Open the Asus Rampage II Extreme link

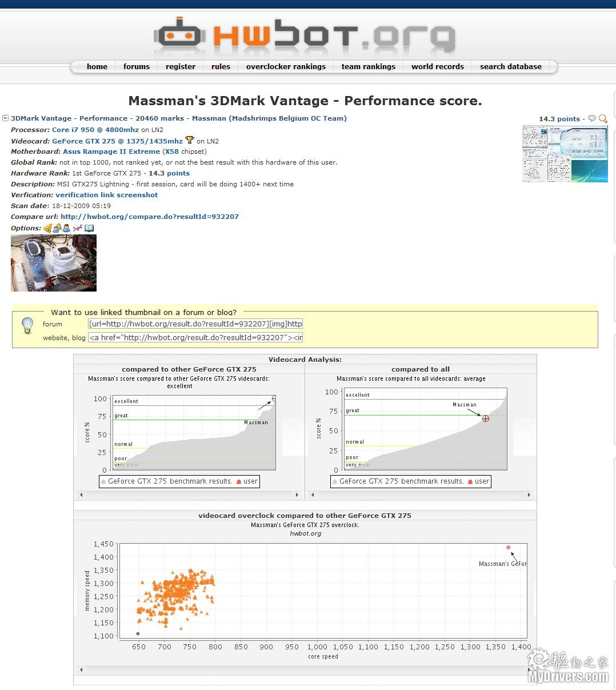click(111, 151)
